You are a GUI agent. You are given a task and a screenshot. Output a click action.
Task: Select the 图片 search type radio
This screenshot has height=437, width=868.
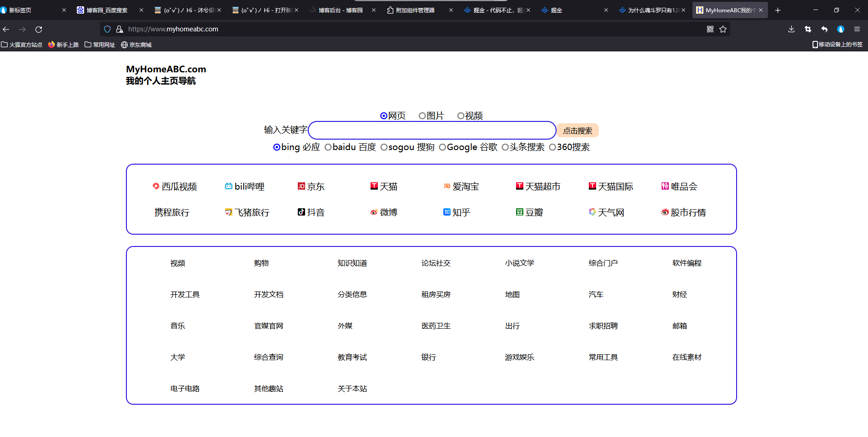click(422, 116)
